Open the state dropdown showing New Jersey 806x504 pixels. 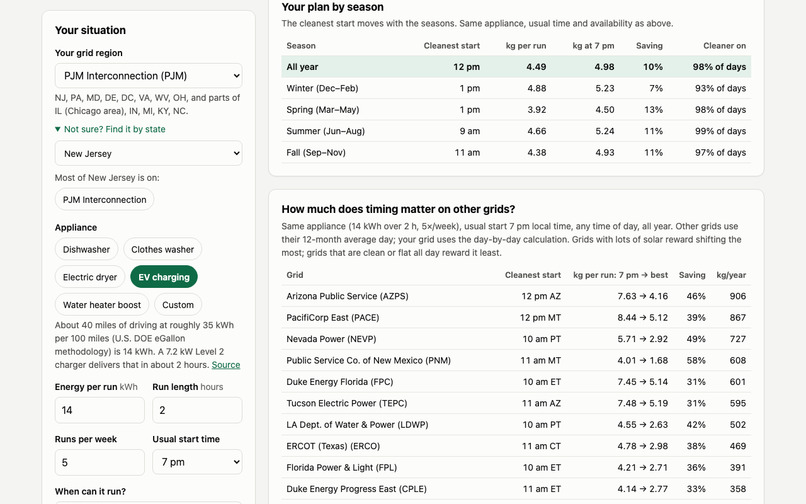(148, 153)
